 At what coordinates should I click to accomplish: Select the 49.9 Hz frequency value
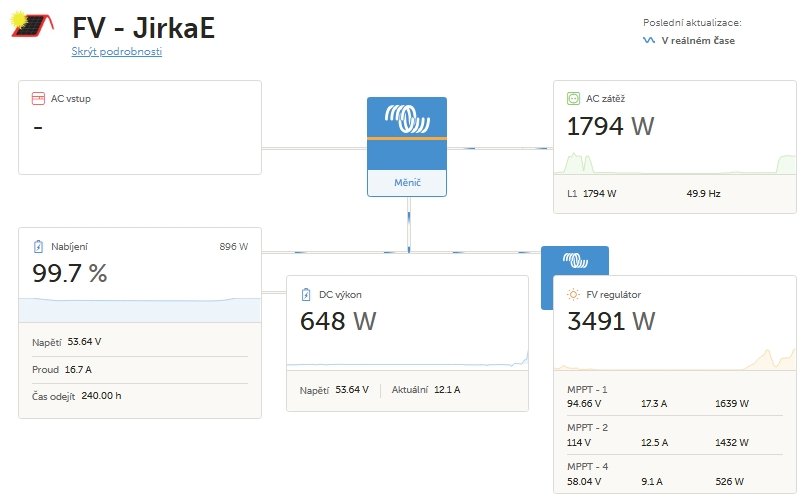point(703,193)
